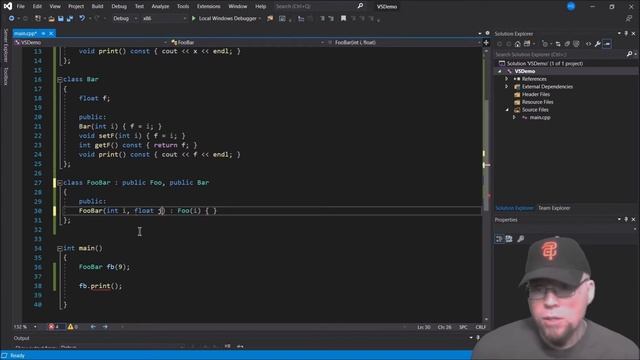Click the Properties wrench icon
Viewport: 640px width, 360px height.
[x=598, y=44]
